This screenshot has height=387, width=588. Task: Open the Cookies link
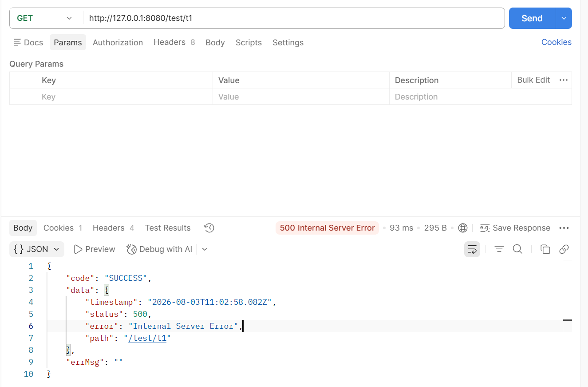click(556, 42)
